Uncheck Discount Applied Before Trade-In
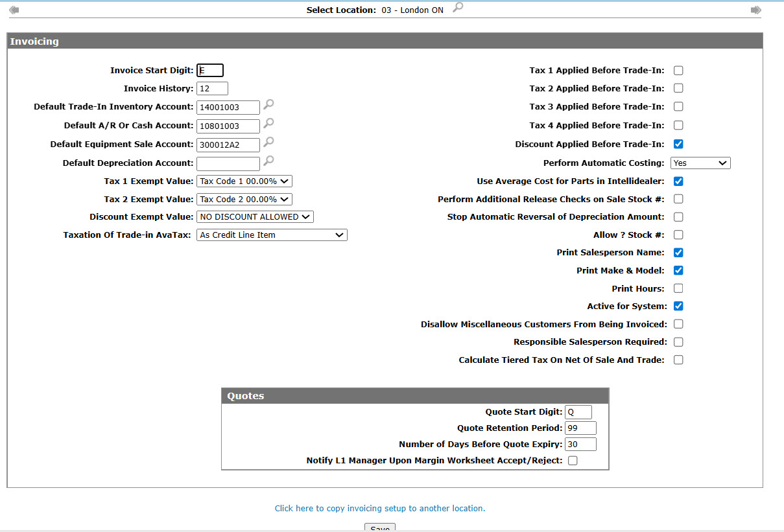Screen dimensions: 784x532 (678, 144)
